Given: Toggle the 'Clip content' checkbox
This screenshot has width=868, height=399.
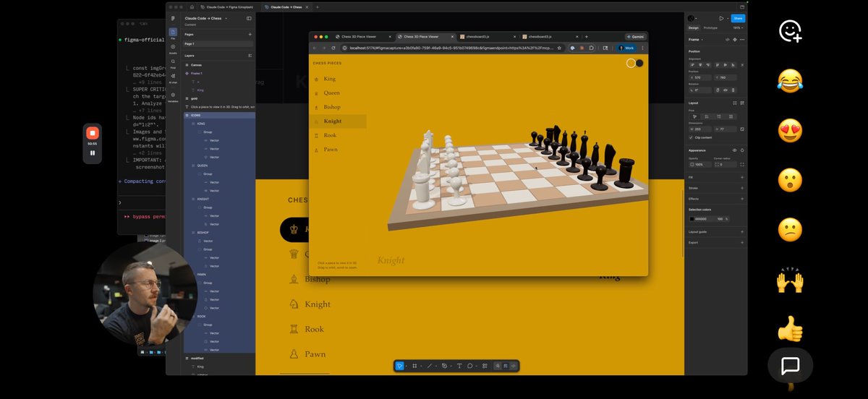Looking at the screenshot, I should 692,137.
